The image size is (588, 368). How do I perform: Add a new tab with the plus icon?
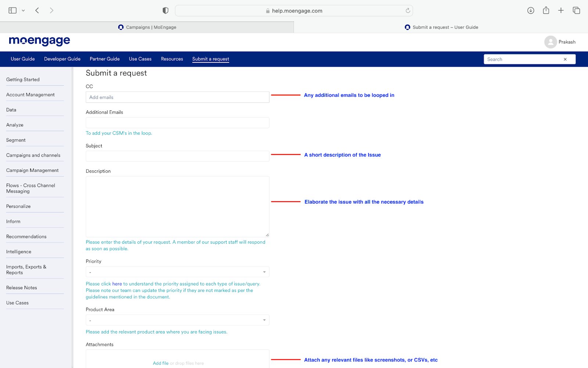(x=561, y=10)
